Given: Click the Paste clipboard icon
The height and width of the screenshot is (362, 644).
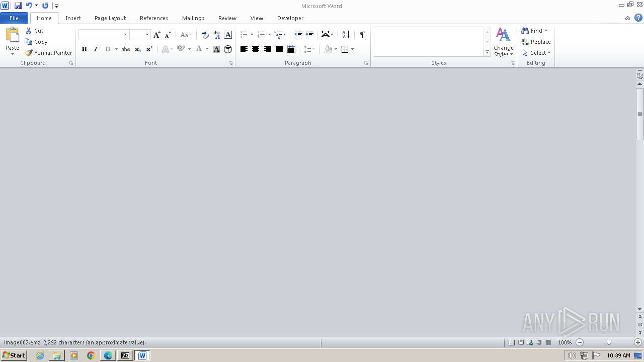Looking at the screenshot, I should [12, 35].
